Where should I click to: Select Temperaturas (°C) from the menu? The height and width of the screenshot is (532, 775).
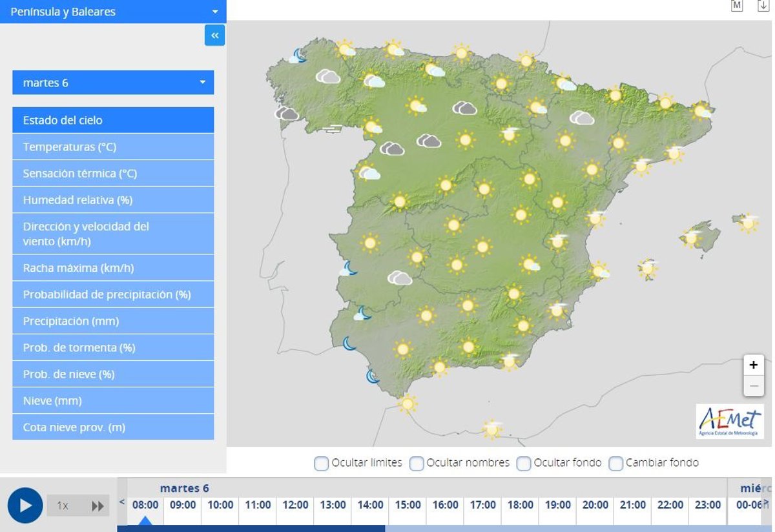[113, 147]
